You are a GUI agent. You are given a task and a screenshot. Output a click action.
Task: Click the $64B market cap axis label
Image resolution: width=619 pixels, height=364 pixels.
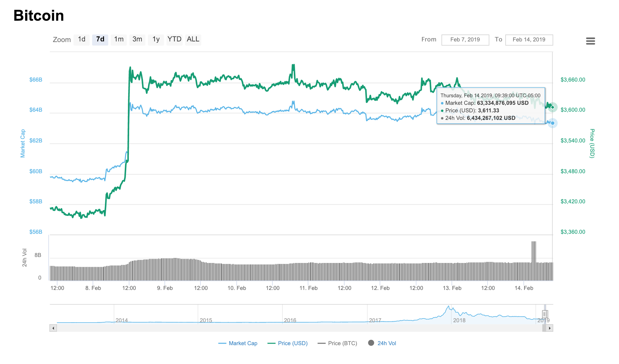[x=36, y=110]
